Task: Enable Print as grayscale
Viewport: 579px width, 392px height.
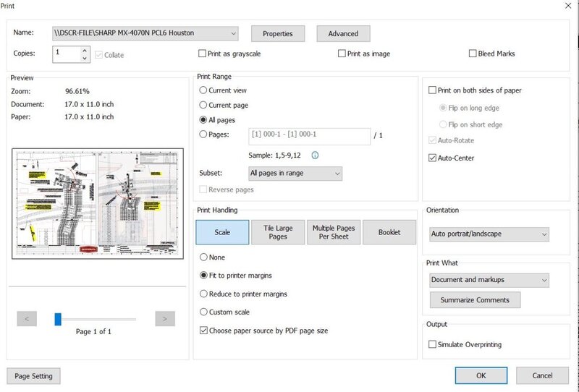Action: click(x=203, y=54)
